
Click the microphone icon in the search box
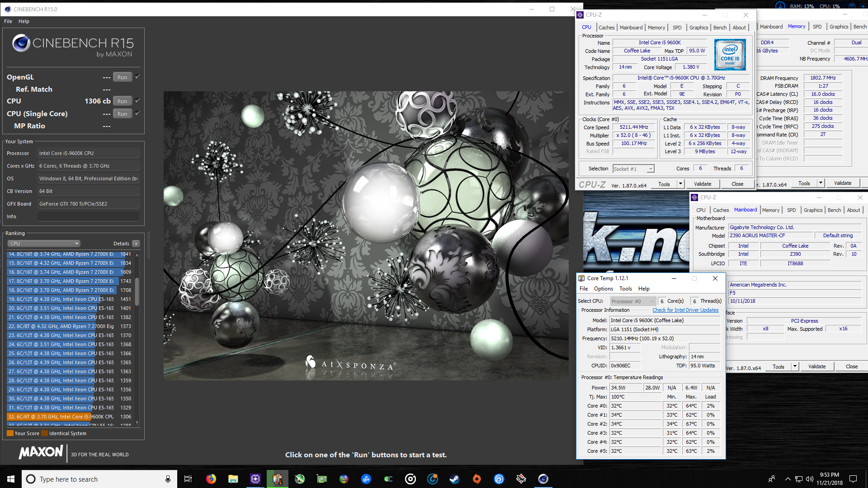tap(168, 479)
